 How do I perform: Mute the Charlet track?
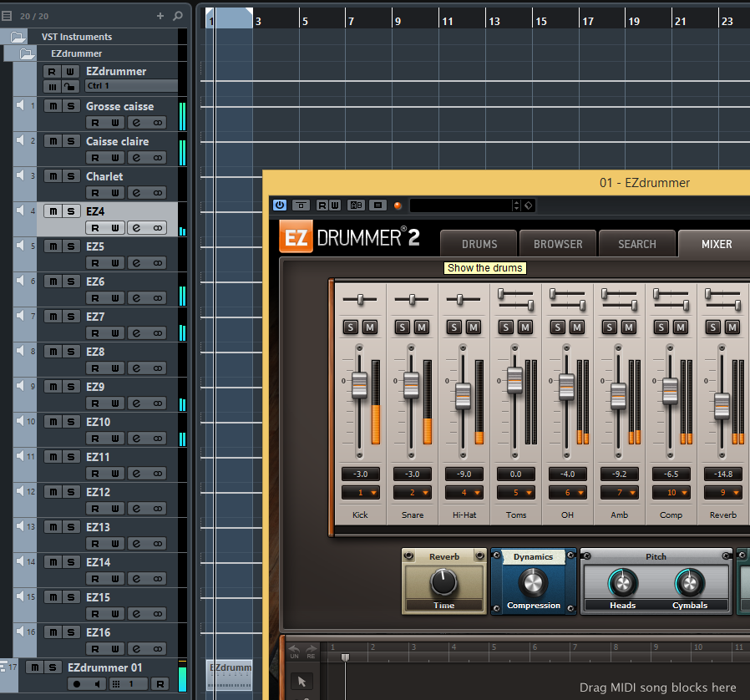[53, 176]
